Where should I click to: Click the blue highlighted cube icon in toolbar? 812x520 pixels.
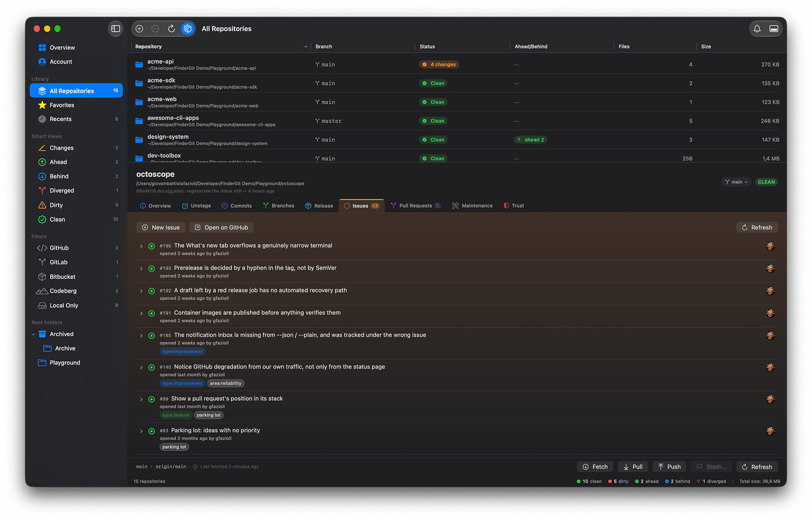pyautogui.click(x=188, y=28)
